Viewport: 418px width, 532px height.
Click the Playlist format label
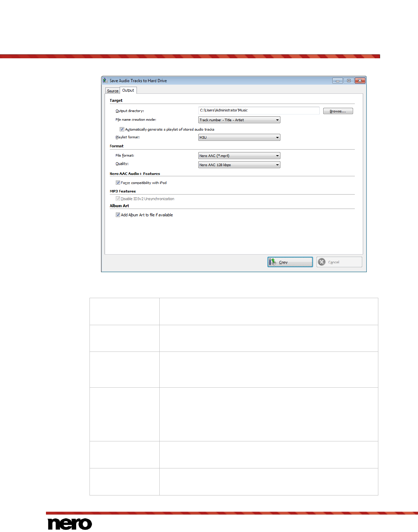128,137
